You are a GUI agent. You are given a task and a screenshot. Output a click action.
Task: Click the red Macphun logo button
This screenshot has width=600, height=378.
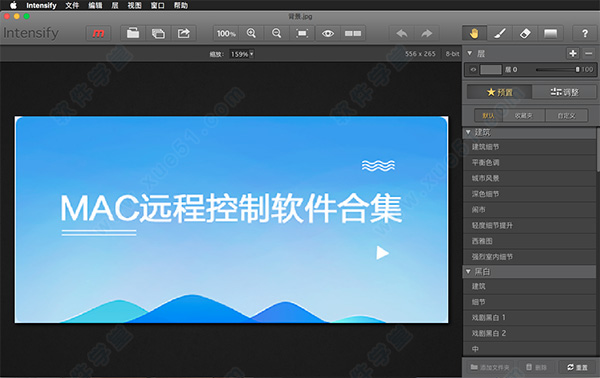point(98,34)
